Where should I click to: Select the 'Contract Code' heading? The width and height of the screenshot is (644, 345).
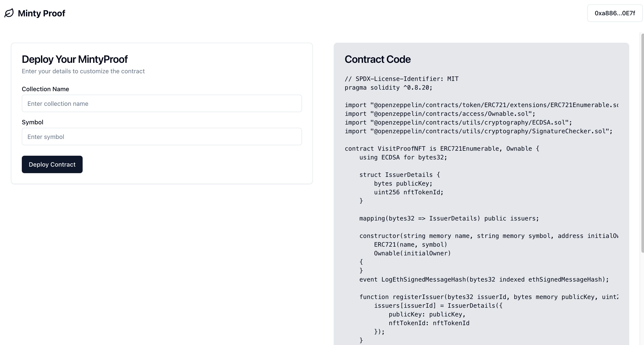tap(378, 59)
